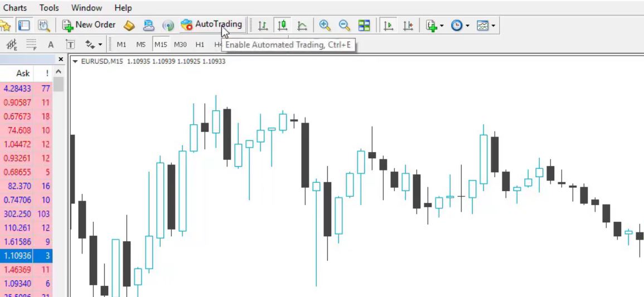This screenshot has width=644, height=297.
Task: Open the Navigator panel star-folder icon
Action: [x=5, y=26]
